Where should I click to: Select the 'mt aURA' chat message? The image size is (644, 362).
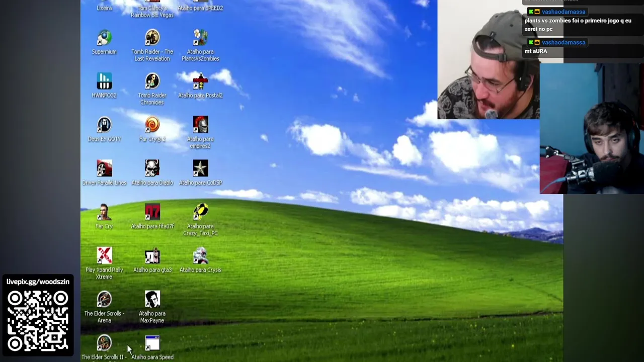tap(535, 51)
